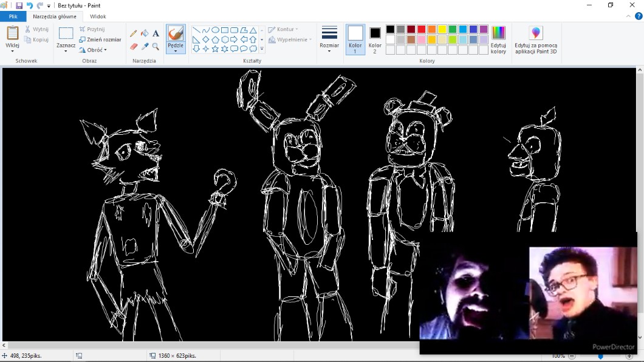Open the Plik menu
Viewport: 644px width, 362px height.
click(13, 17)
